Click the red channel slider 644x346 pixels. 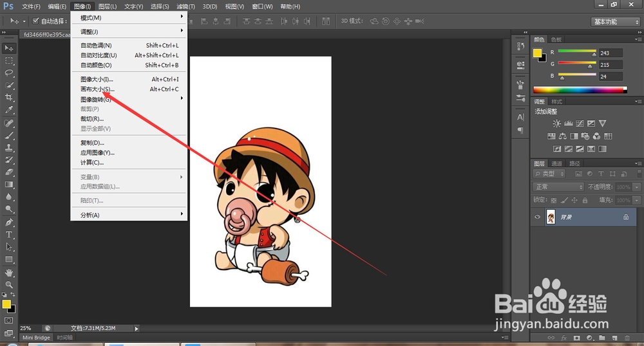tap(577, 51)
